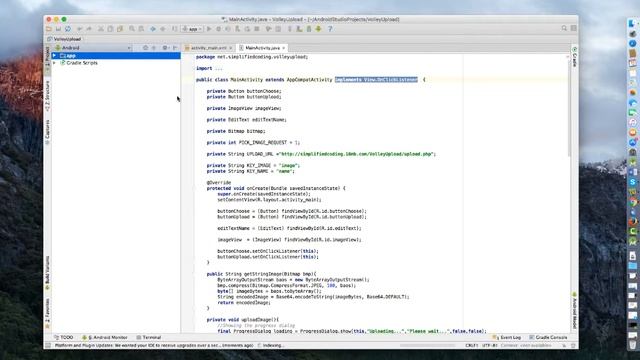Open the Android project view dropdown
640x360 pixels.
pos(93,48)
